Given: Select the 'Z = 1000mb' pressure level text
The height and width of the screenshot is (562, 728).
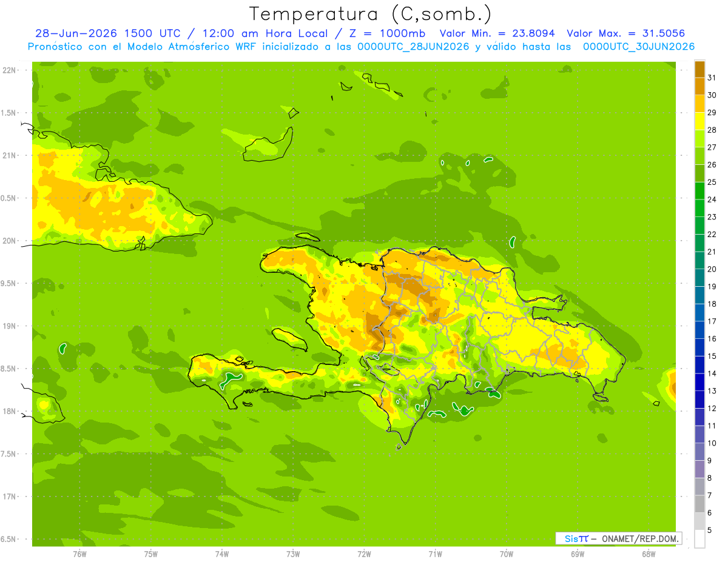Looking at the screenshot, I should (388, 33).
